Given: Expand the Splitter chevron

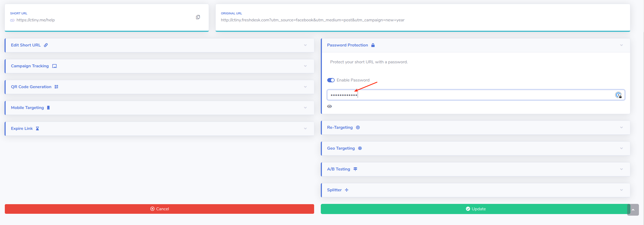Looking at the screenshot, I should pos(621,190).
